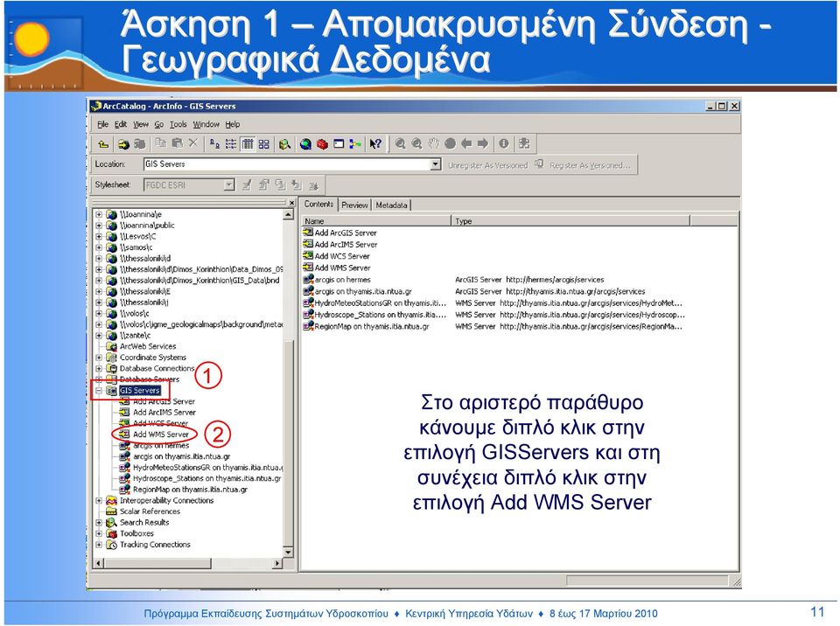The width and height of the screenshot is (840, 626).
Task: Expand the Search Results node
Action: (x=99, y=523)
